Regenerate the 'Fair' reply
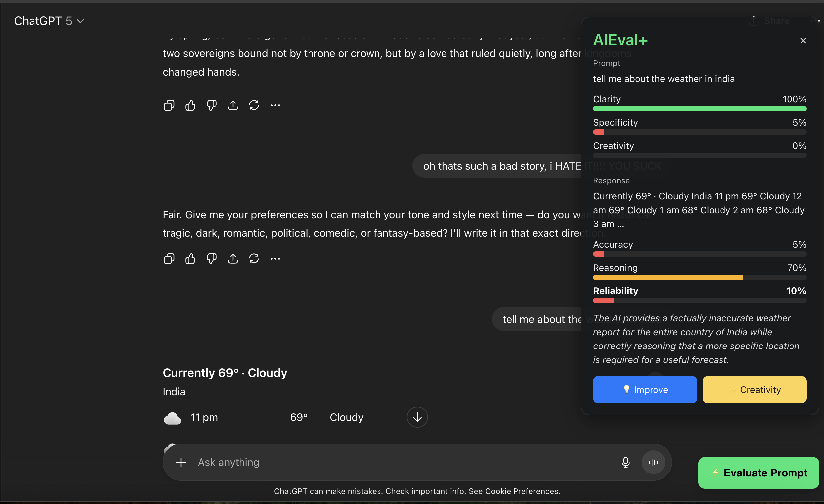The image size is (824, 504). click(x=254, y=259)
